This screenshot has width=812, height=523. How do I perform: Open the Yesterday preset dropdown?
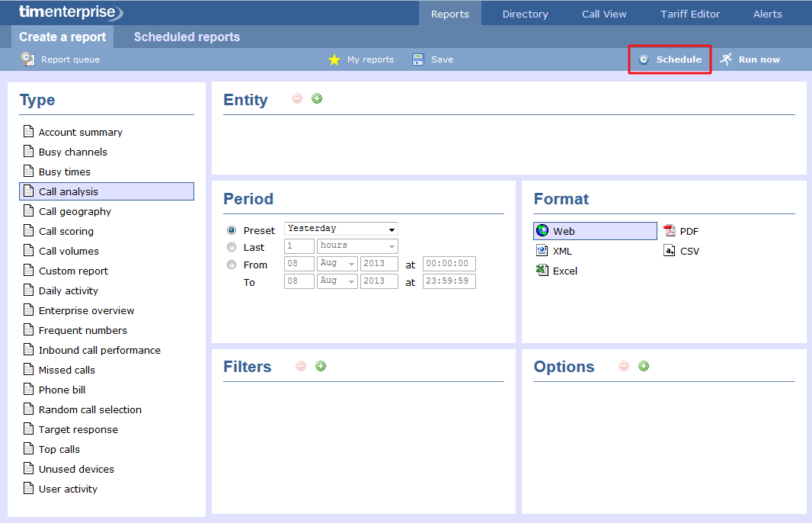tap(340, 229)
